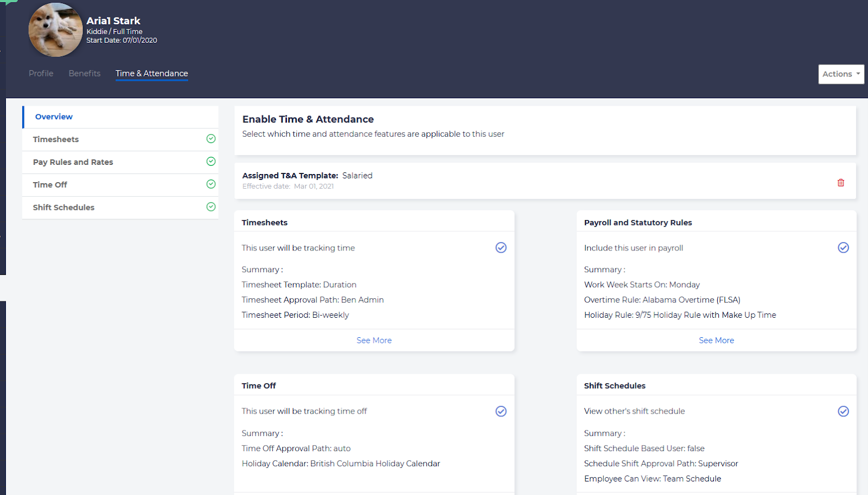Image resolution: width=868 pixels, height=495 pixels.
Task: Switch to the Benefits tab
Action: click(85, 74)
